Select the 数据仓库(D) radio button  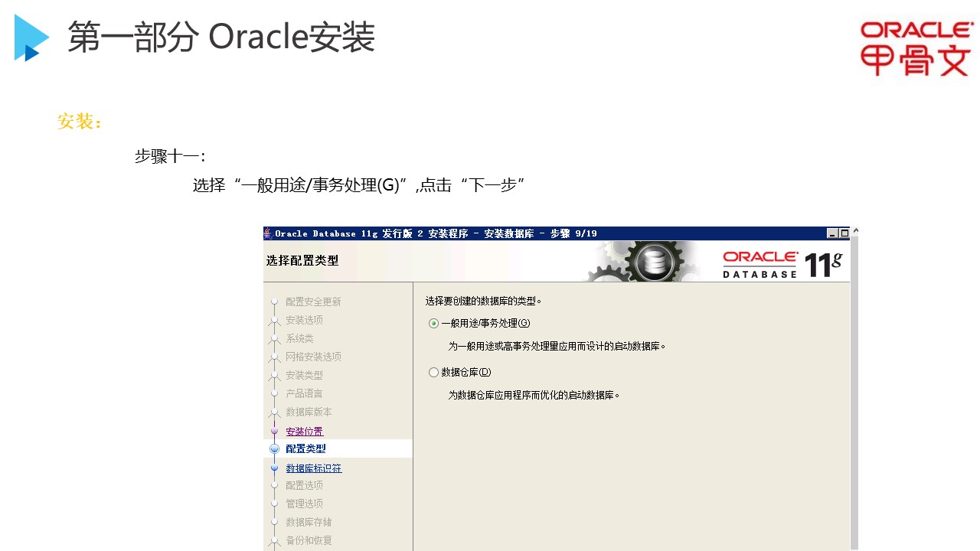tap(434, 373)
